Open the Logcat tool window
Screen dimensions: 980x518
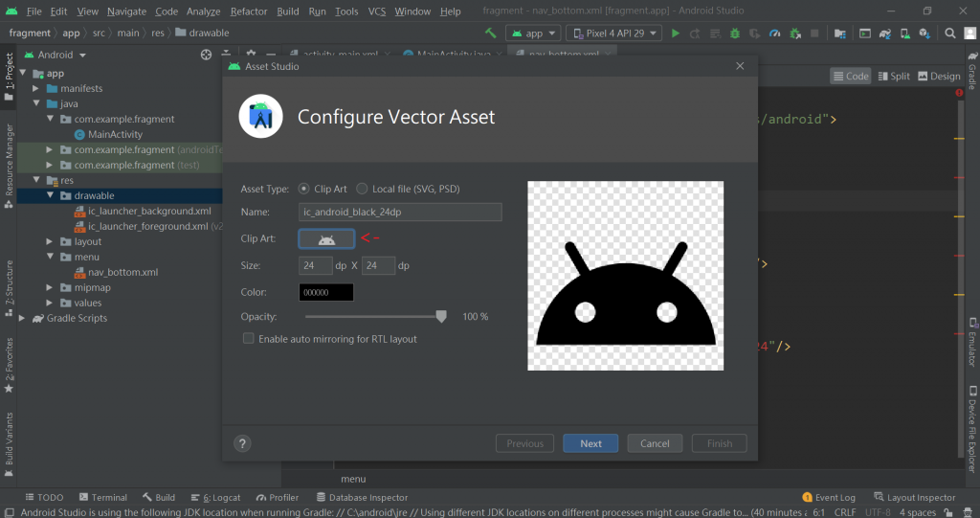pos(215,497)
